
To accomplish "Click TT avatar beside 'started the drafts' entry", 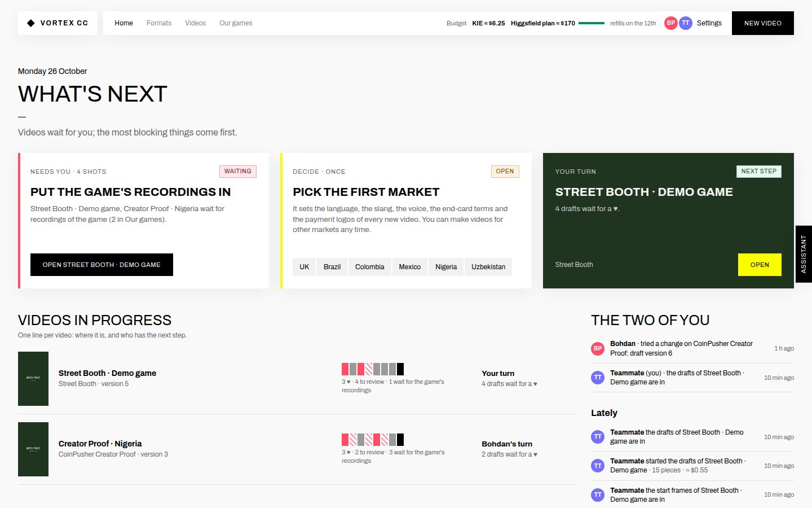I will pos(598,466).
